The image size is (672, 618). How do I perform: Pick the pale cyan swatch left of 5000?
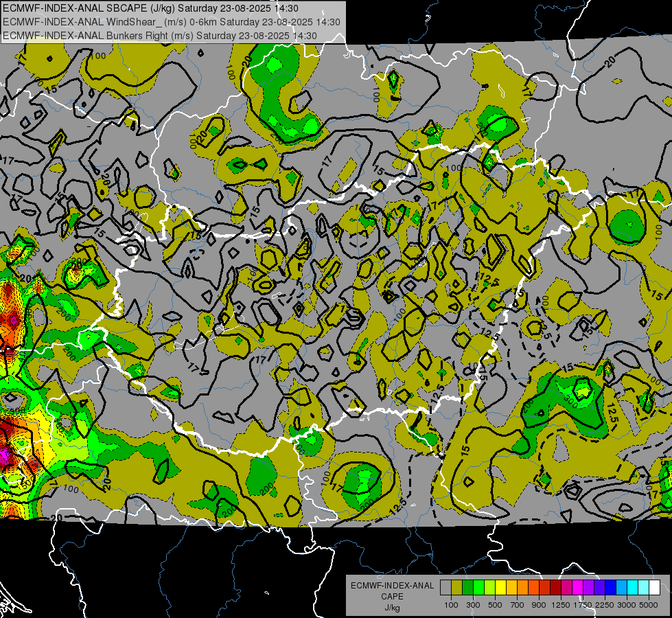point(643,588)
